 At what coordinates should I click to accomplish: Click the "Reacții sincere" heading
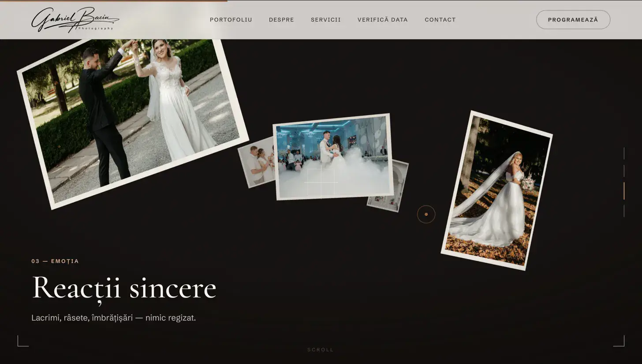(x=124, y=288)
